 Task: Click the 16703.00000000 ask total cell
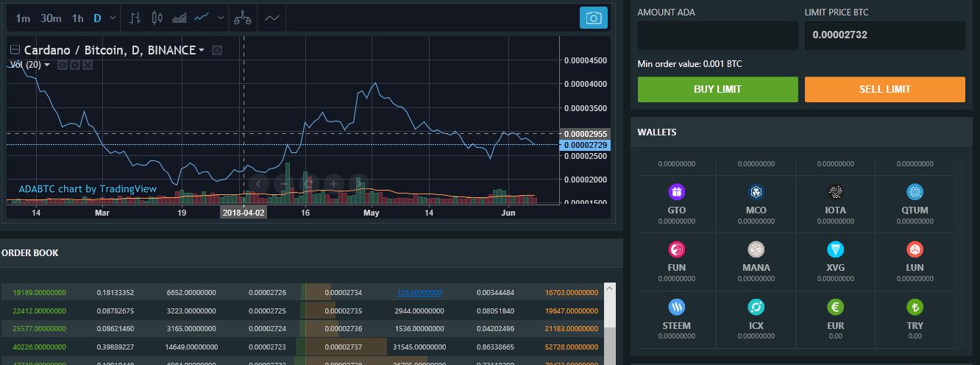pos(572,293)
